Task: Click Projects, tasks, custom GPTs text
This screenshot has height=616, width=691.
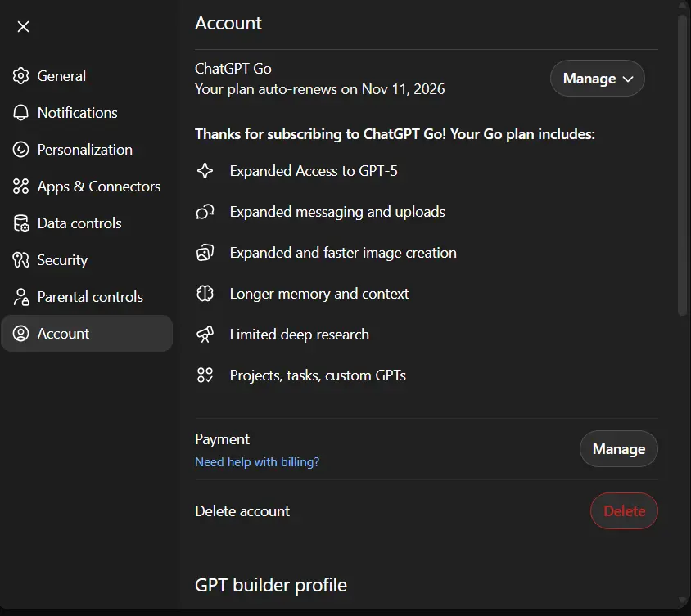Action: coord(318,375)
